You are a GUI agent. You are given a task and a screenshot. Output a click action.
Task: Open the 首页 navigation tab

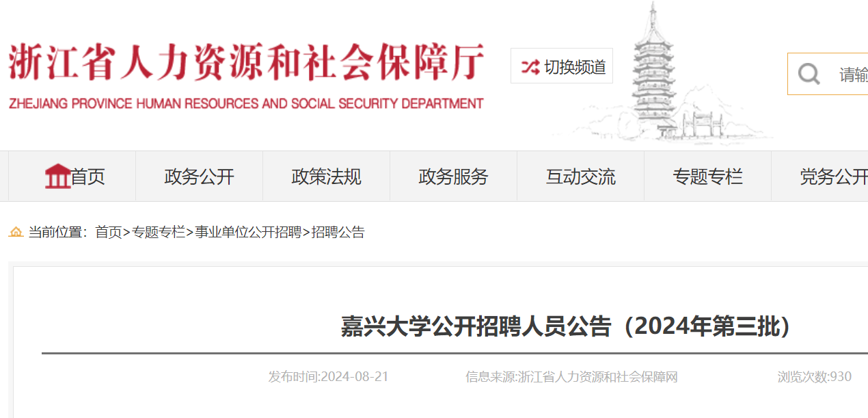tap(72, 177)
